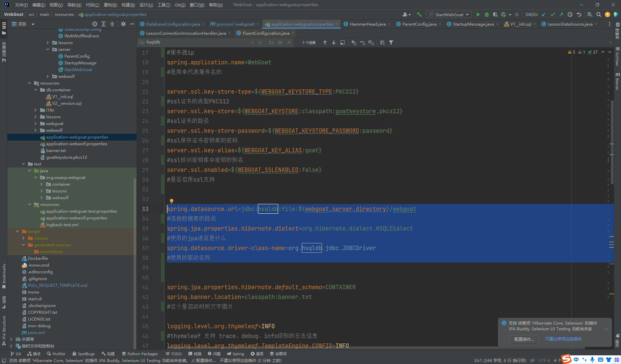Toggle multiline search layout icon
621x364 pixels.
[382, 42]
